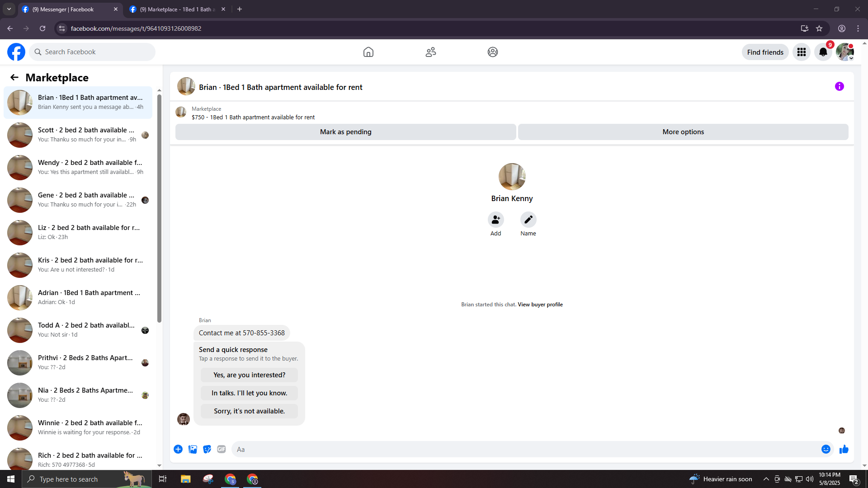This screenshot has width=868, height=488.
Task: Open File Explorer from the taskbar
Action: point(186,479)
